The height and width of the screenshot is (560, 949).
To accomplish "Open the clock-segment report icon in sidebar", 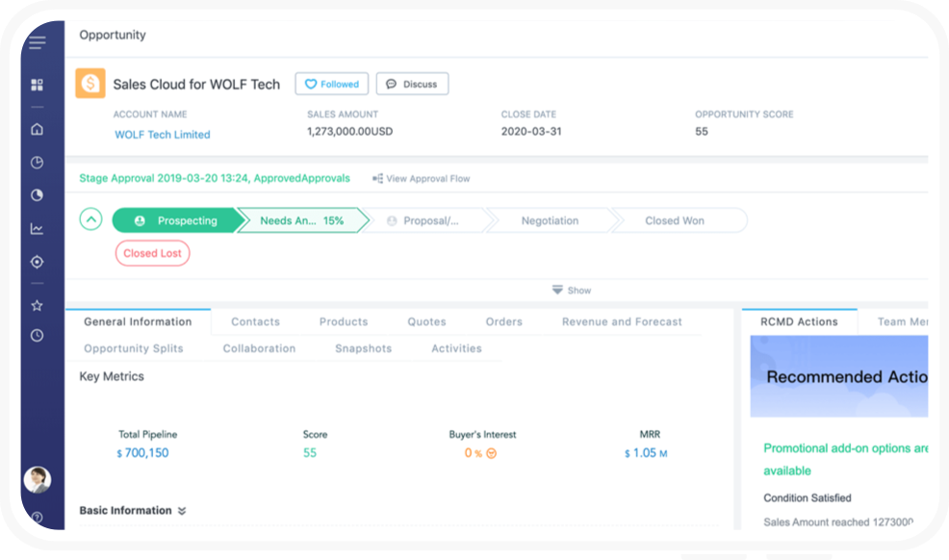I will pos(37,162).
